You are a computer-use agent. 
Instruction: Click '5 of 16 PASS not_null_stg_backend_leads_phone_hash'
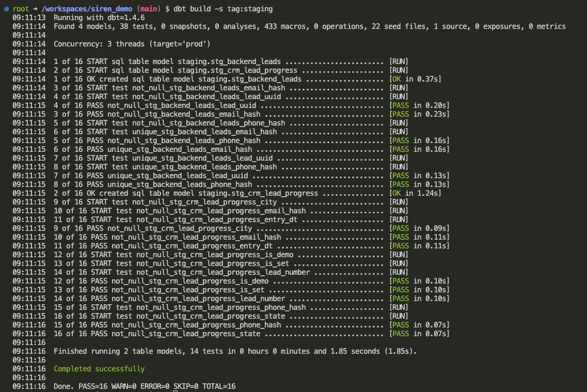(157, 140)
